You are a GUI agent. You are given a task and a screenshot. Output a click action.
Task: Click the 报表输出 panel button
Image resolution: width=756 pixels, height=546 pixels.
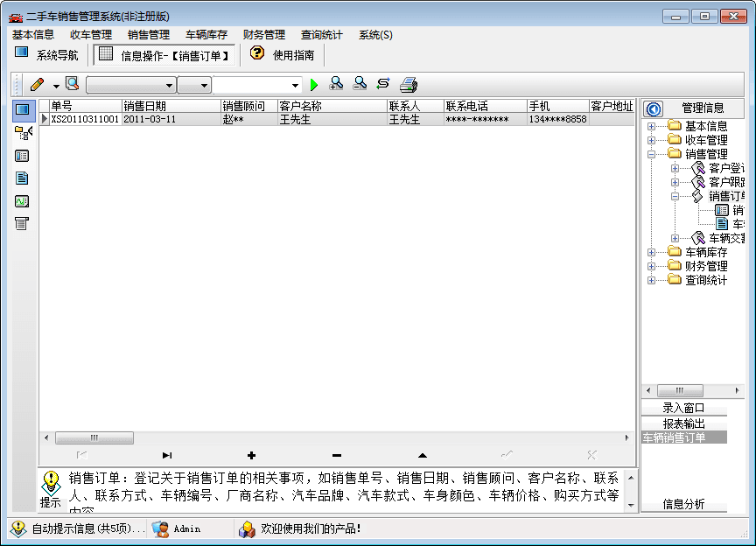pos(683,423)
